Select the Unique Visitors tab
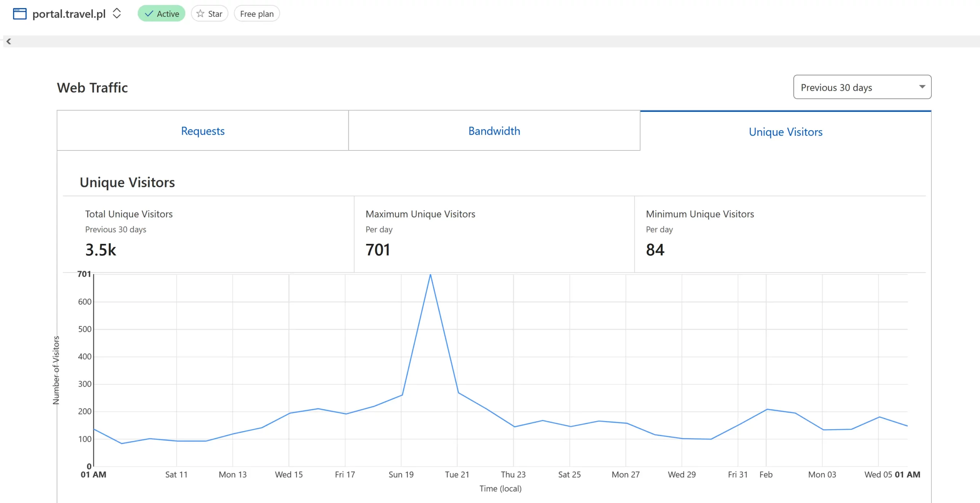Viewport: 980px width, 503px height. tap(785, 132)
